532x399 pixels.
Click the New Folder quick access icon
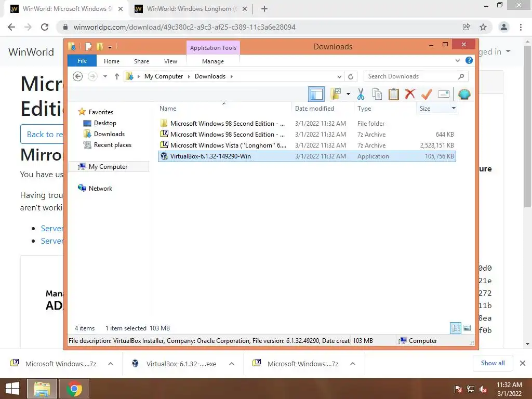click(100, 46)
